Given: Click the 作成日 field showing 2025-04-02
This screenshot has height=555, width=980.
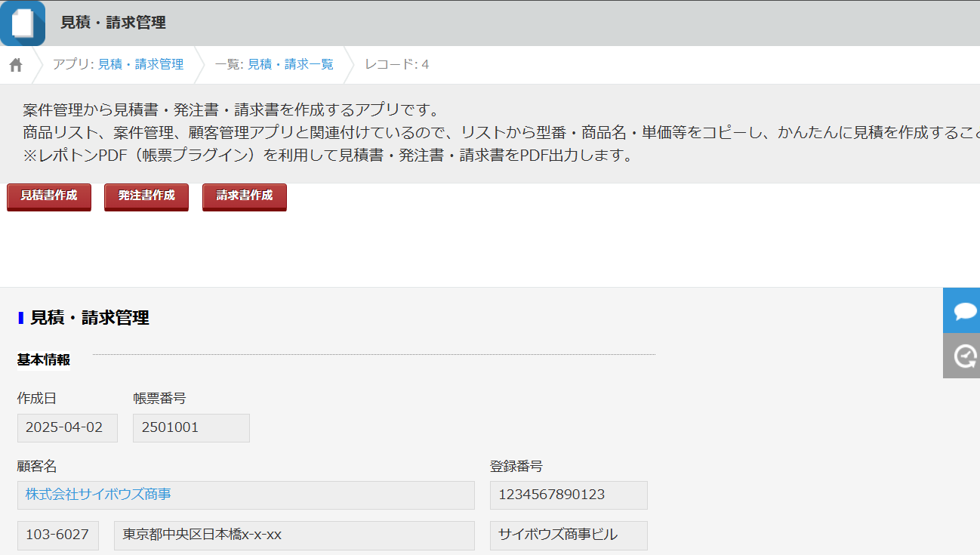Looking at the screenshot, I should pos(67,428).
